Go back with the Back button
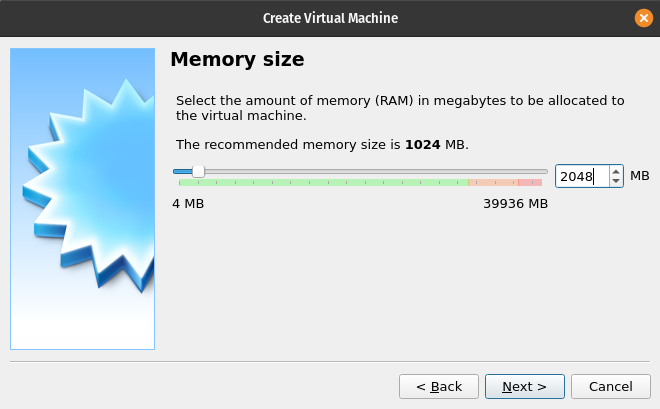Screen dimensions: 660x409 [439, 386]
